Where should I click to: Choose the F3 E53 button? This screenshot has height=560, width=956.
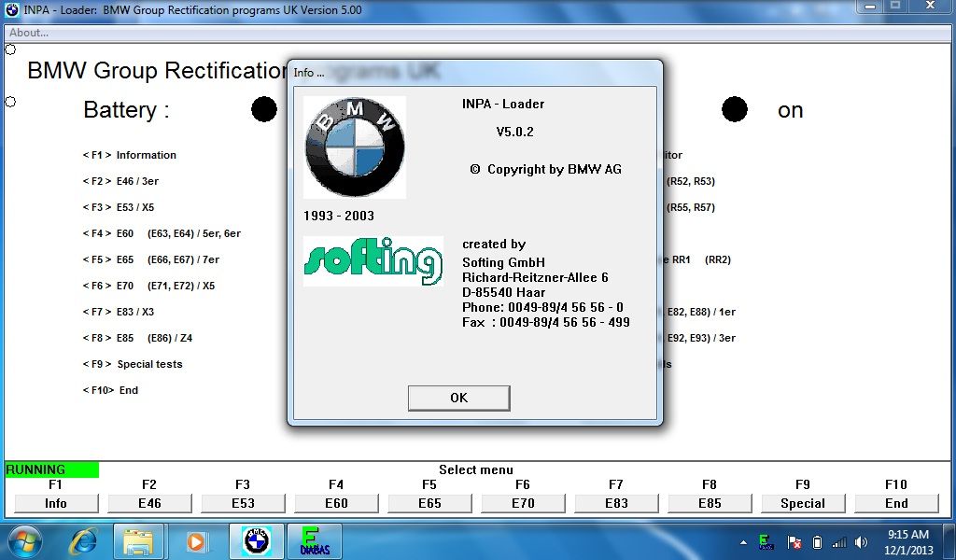coord(243,503)
